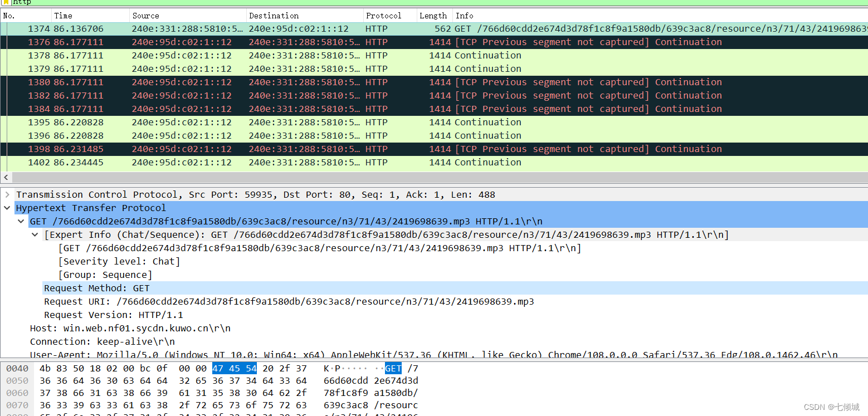Select packet 1396 Continuation row

click(x=434, y=136)
